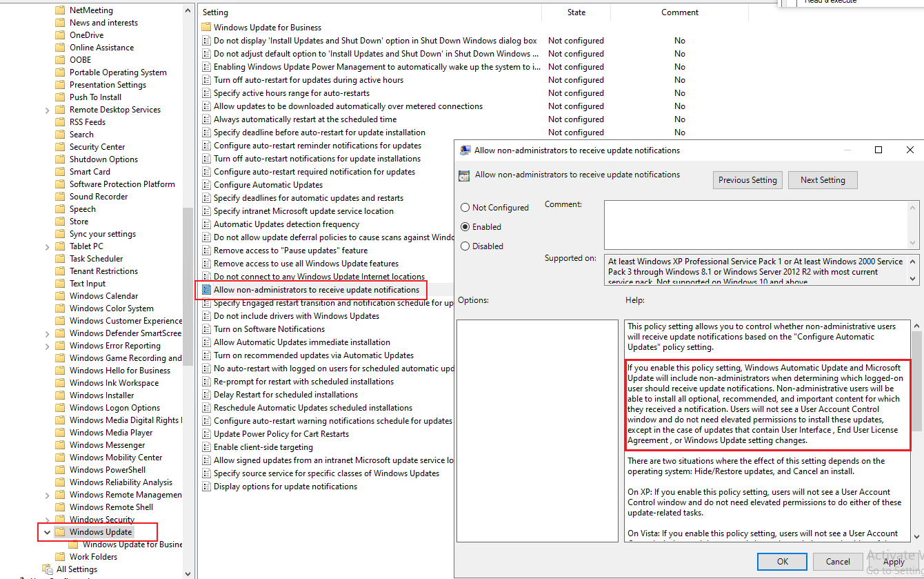Select the Windows PowerShell folder icon
924x579 pixels.
coord(60,470)
